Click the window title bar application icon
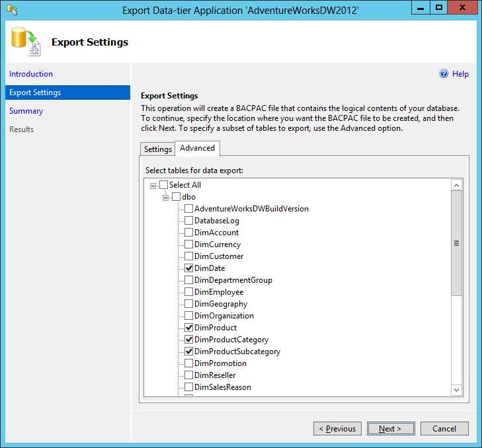This screenshot has height=448, width=482. click(12, 10)
